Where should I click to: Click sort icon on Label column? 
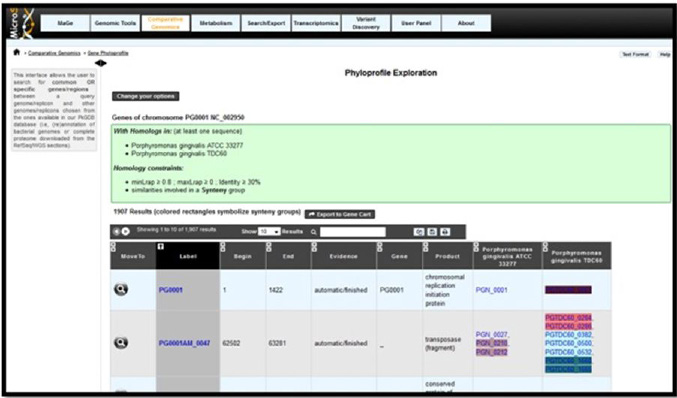point(160,246)
